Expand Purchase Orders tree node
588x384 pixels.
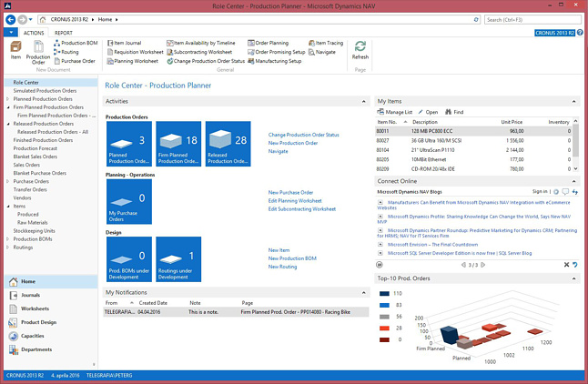(8, 181)
